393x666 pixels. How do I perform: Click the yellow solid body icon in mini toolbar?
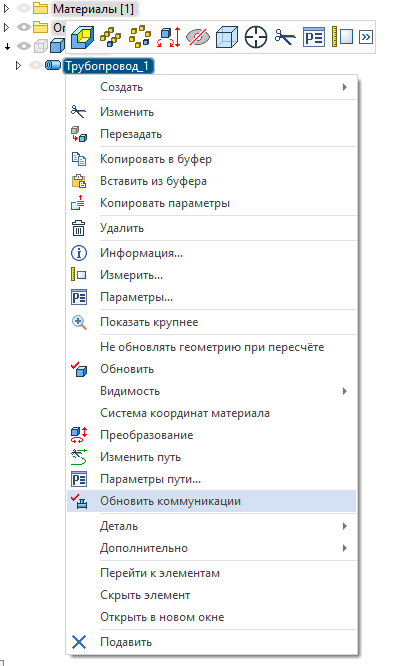[82, 37]
